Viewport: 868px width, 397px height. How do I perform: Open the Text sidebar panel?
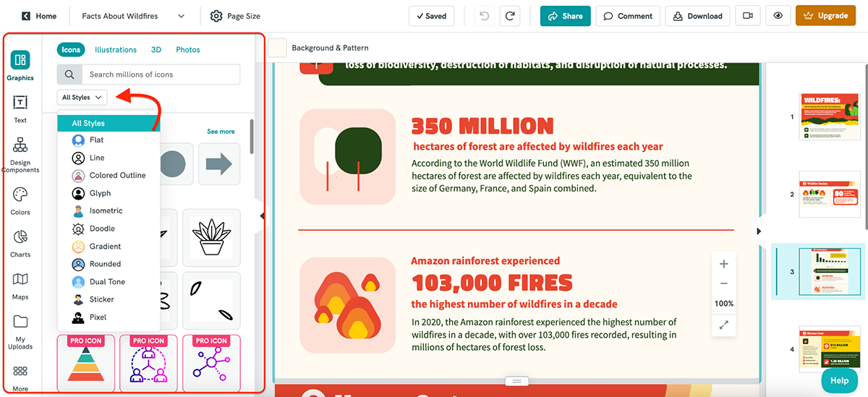coord(20,108)
